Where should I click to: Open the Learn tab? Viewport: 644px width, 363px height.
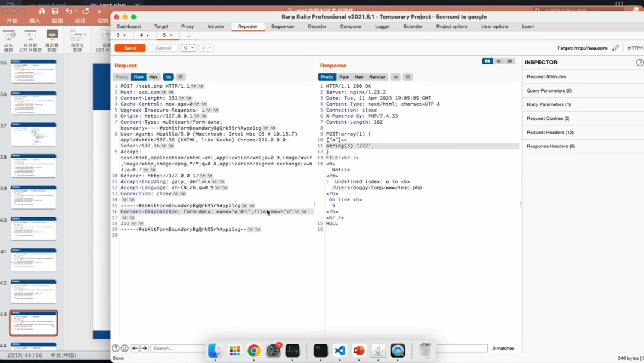pyautogui.click(x=528, y=26)
